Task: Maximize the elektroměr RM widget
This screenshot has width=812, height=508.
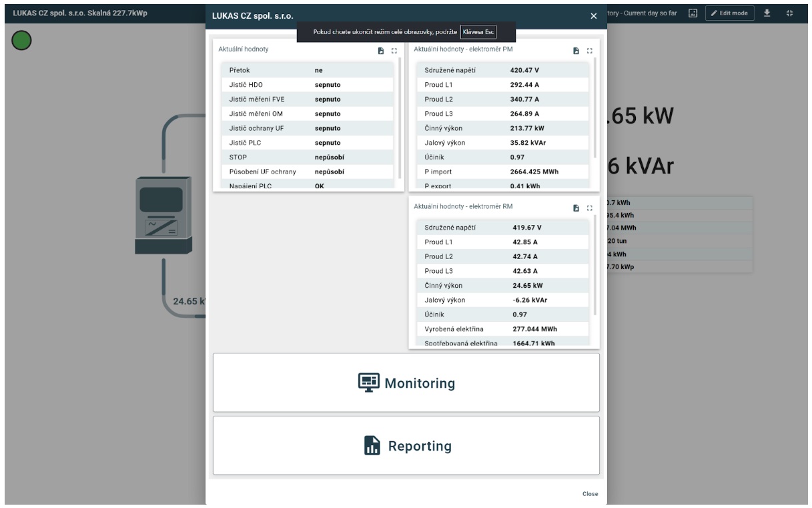Action: [x=589, y=208]
